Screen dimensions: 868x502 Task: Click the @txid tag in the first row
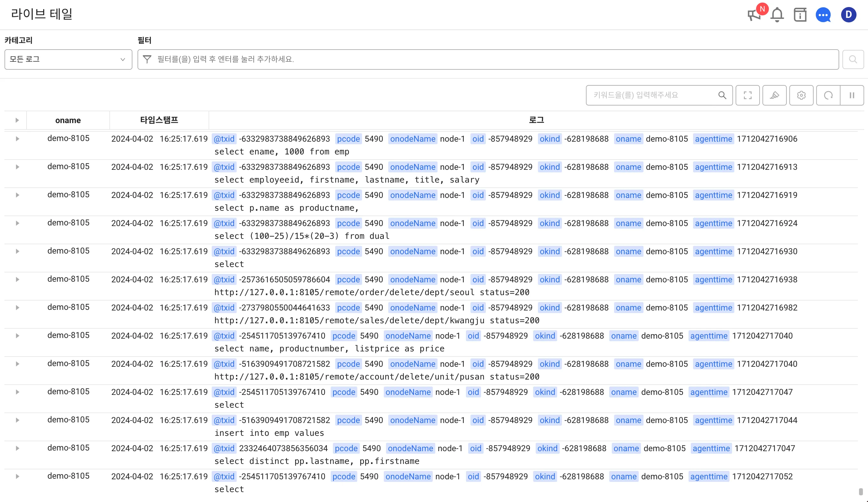pyautogui.click(x=224, y=139)
